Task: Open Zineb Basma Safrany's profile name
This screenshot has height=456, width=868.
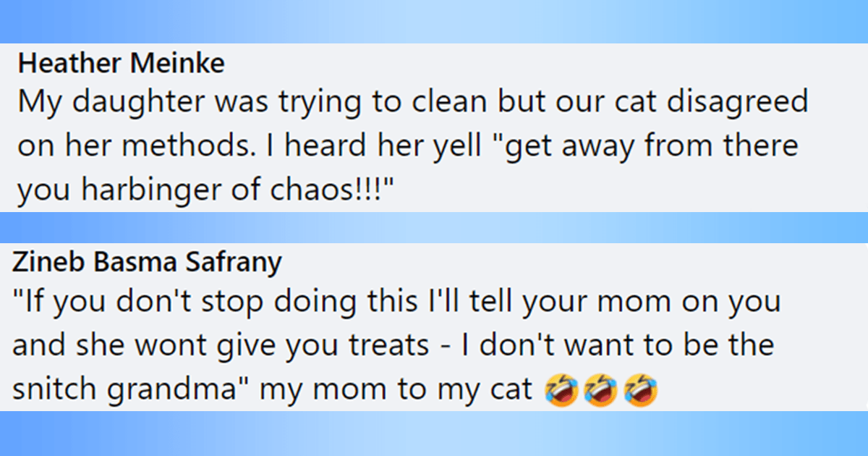Action: tap(146, 262)
